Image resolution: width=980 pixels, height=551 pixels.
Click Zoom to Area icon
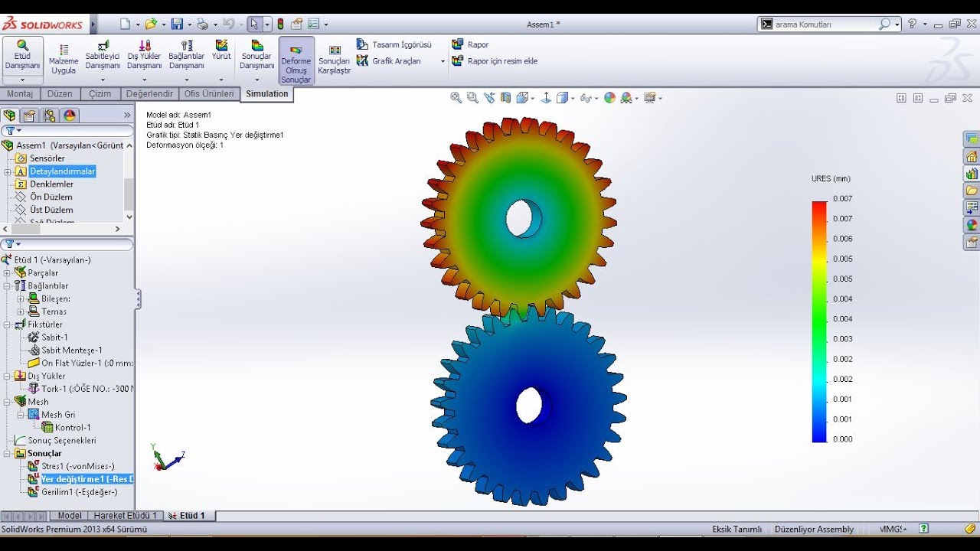tap(472, 98)
